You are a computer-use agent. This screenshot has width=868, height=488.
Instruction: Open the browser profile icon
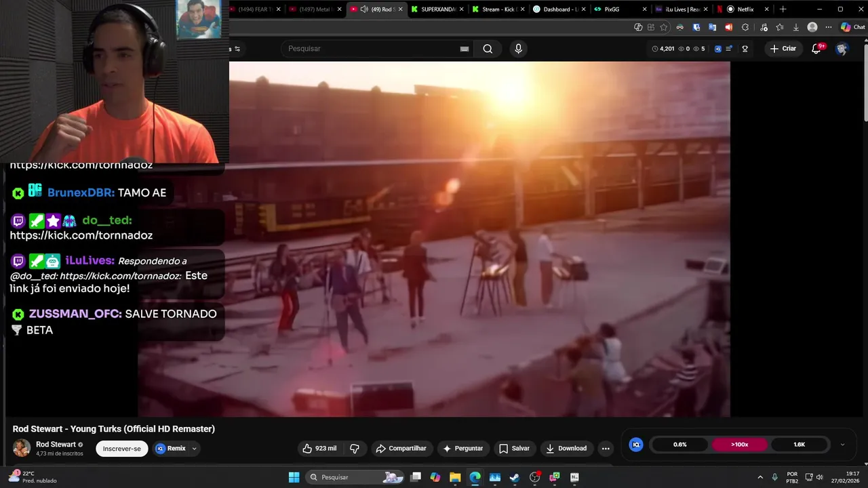click(x=812, y=27)
